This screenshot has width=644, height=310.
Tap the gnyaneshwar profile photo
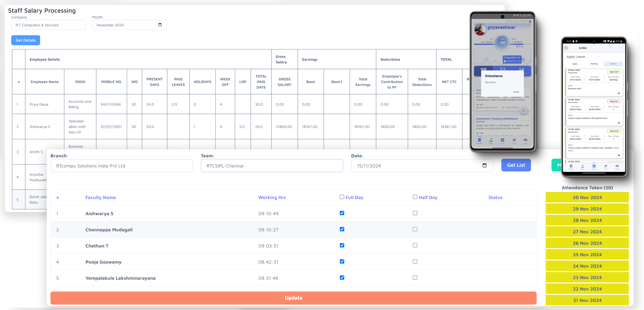coord(480,30)
